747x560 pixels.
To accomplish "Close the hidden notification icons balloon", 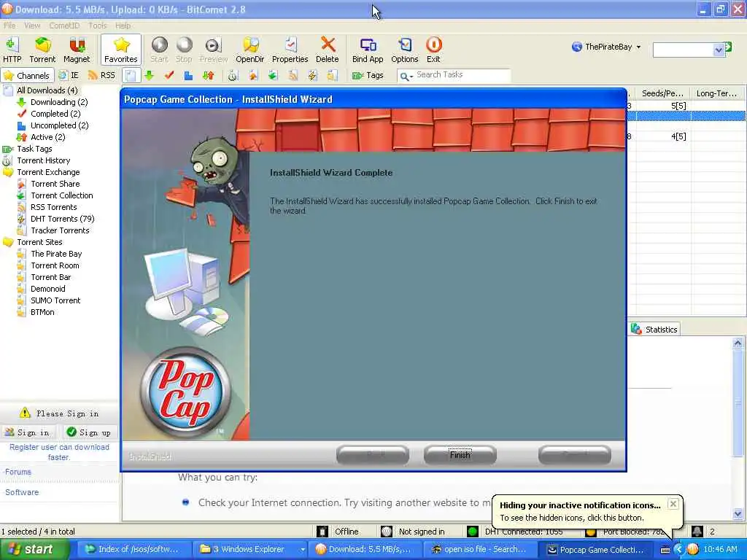I will coord(673,504).
